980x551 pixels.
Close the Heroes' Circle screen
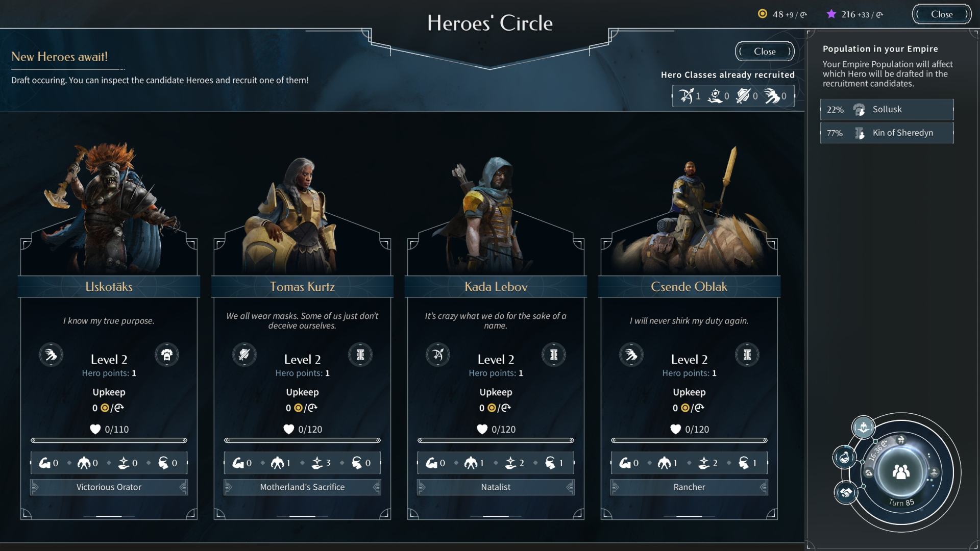(x=941, y=14)
